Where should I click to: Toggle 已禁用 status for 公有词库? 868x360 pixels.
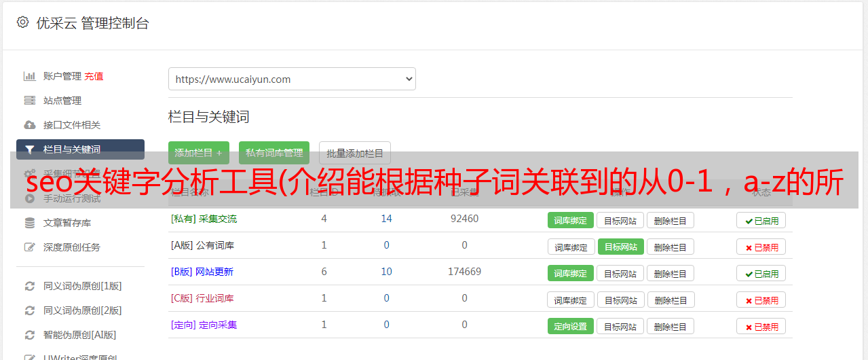(761, 247)
